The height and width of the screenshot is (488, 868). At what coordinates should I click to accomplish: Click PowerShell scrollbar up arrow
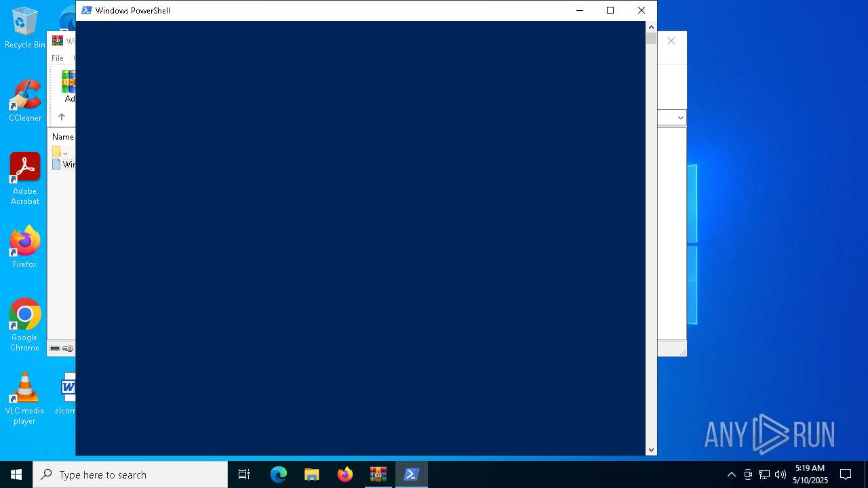(x=651, y=27)
